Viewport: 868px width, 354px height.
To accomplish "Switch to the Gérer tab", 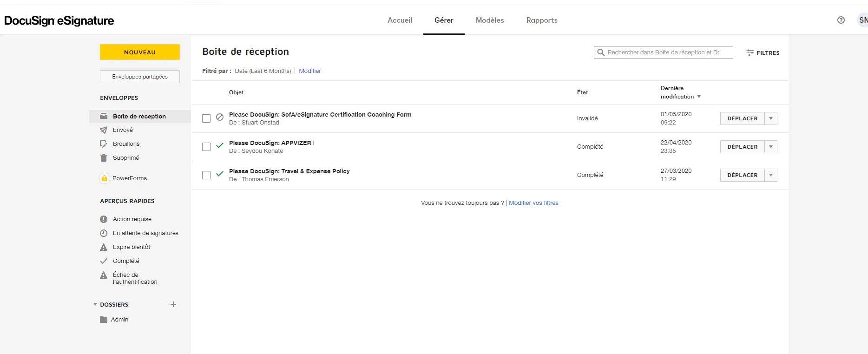I will pyautogui.click(x=444, y=20).
